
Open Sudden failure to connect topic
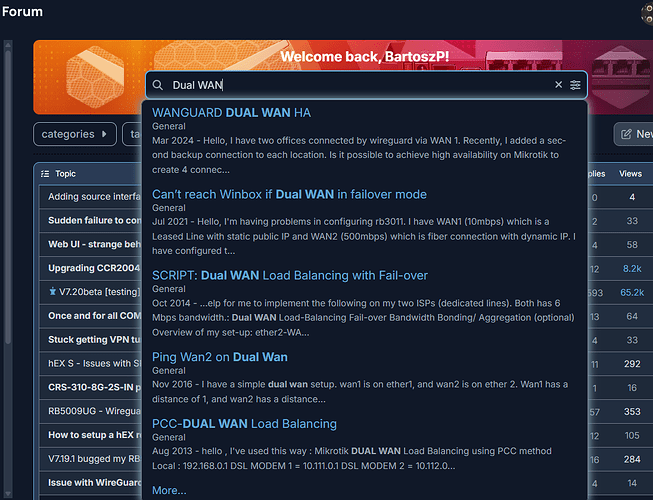click(x=95, y=220)
